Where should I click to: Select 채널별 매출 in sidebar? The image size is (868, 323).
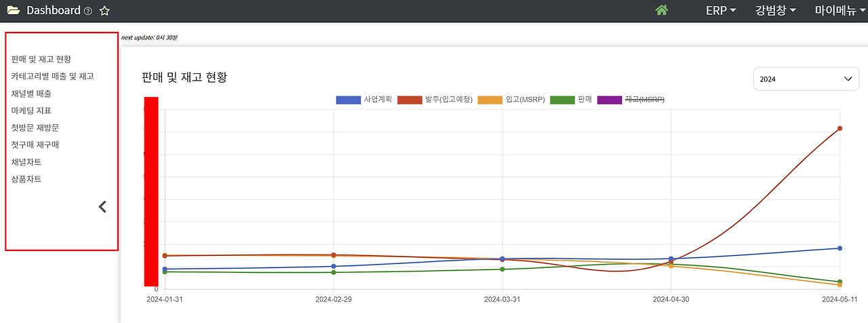[31, 94]
